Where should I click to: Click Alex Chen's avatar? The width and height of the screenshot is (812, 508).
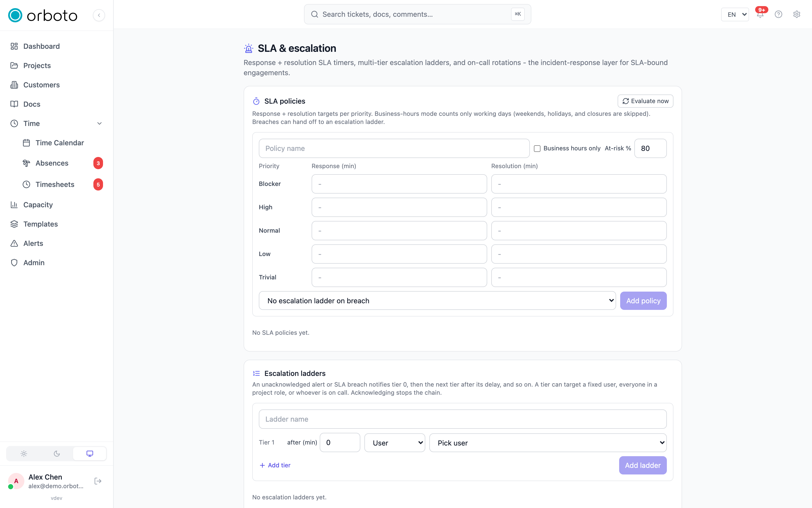(x=16, y=481)
